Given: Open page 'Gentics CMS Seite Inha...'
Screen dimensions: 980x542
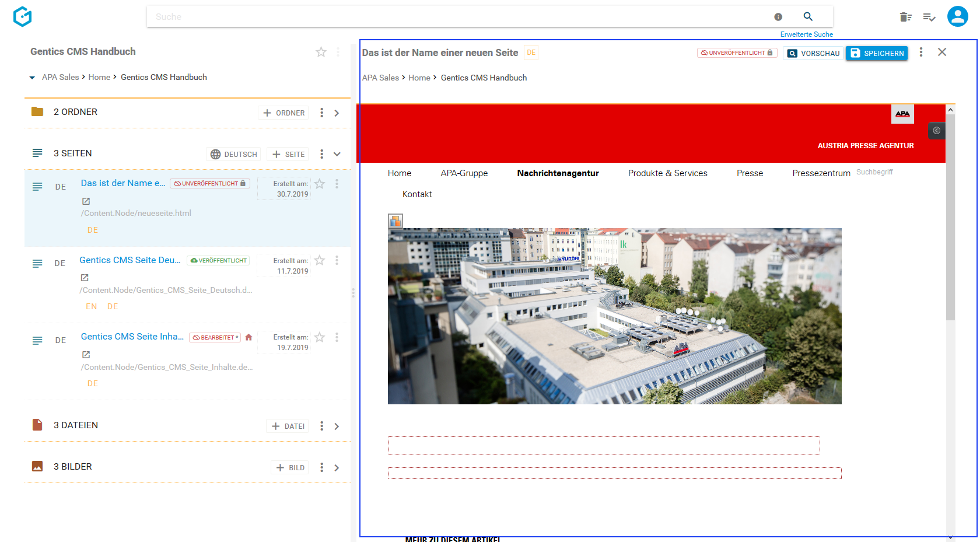Looking at the screenshot, I should click(132, 337).
